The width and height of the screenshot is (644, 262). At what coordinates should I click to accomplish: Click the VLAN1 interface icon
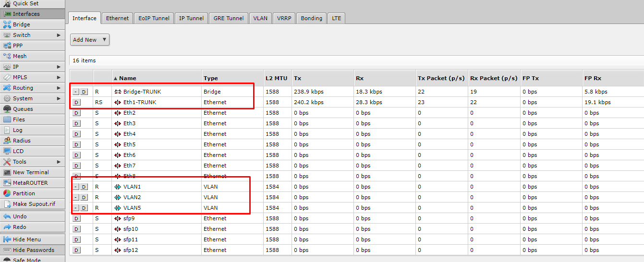click(x=118, y=187)
